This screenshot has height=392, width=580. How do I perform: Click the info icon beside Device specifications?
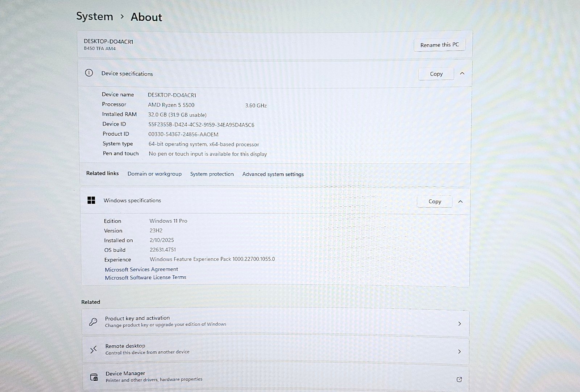click(x=89, y=73)
